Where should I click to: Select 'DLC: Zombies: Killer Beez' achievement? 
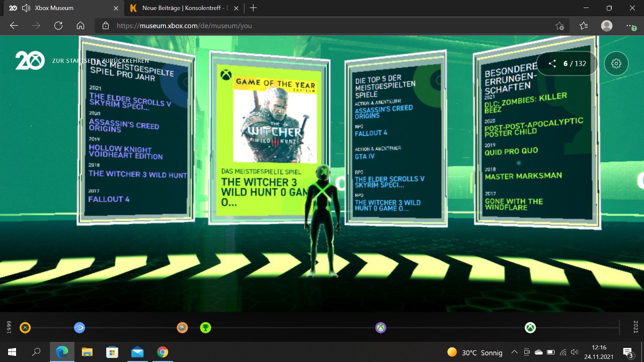(x=526, y=102)
